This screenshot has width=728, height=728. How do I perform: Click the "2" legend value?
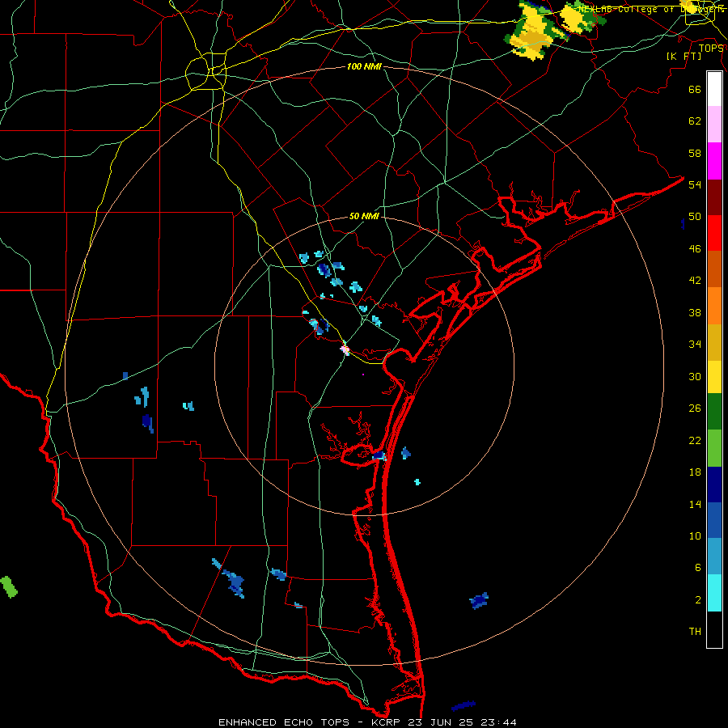pos(698,600)
